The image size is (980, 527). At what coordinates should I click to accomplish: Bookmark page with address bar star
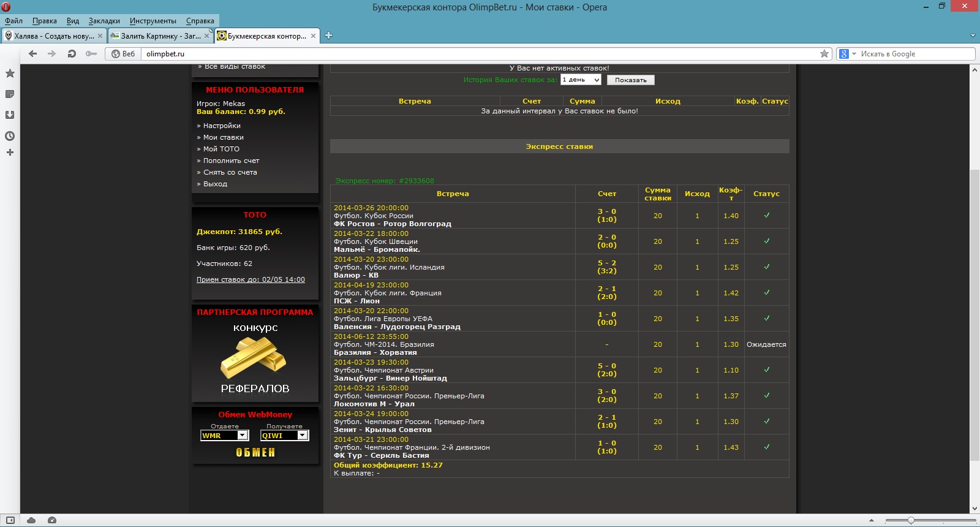tap(824, 54)
